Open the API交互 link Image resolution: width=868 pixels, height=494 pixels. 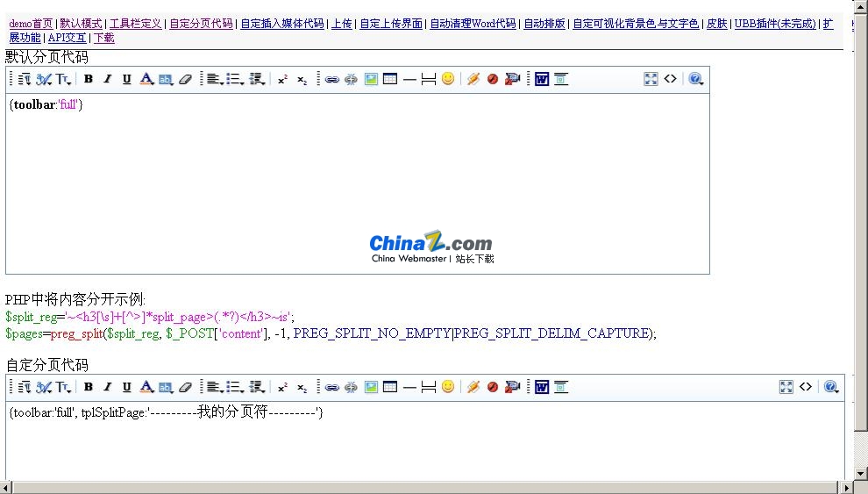pos(67,39)
